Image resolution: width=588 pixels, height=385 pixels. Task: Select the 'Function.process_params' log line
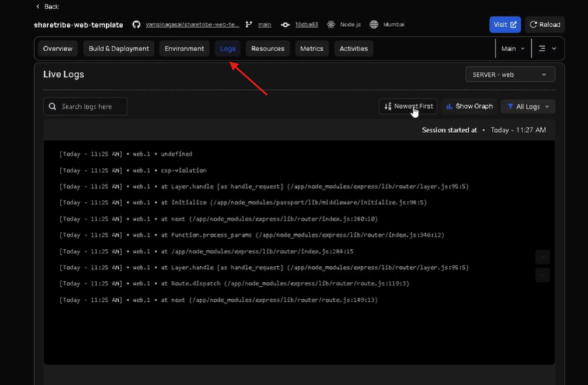(251, 235)
